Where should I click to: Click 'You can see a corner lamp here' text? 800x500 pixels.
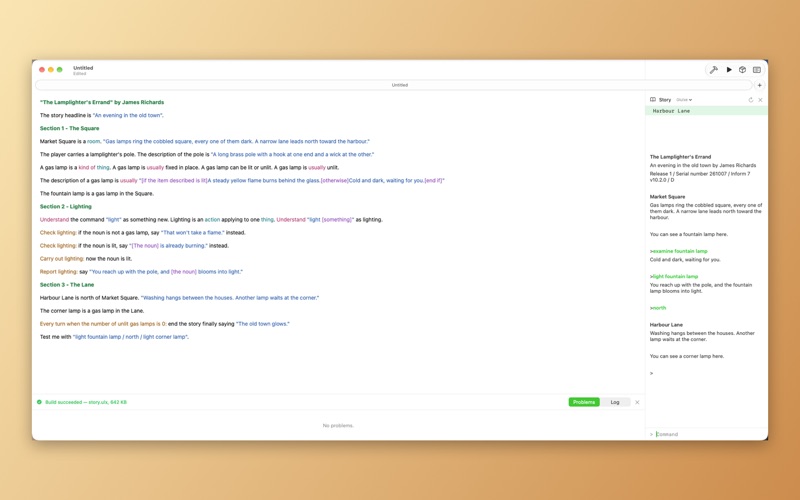[x=687, y=356]
